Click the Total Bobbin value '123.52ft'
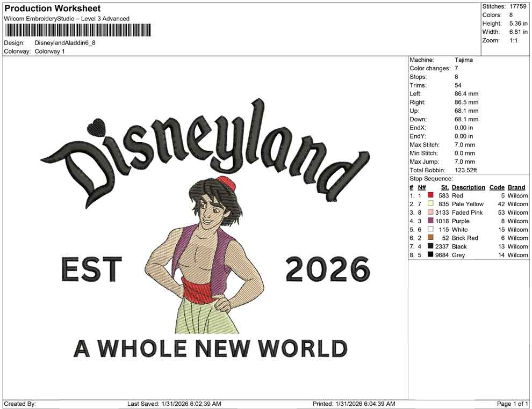 [x=465, y=170]
